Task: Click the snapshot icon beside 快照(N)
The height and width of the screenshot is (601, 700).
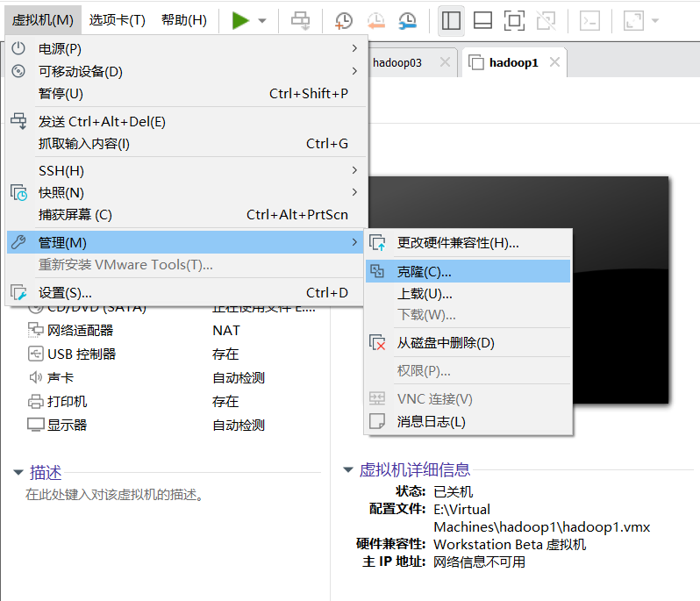Action: pos(18,192)
